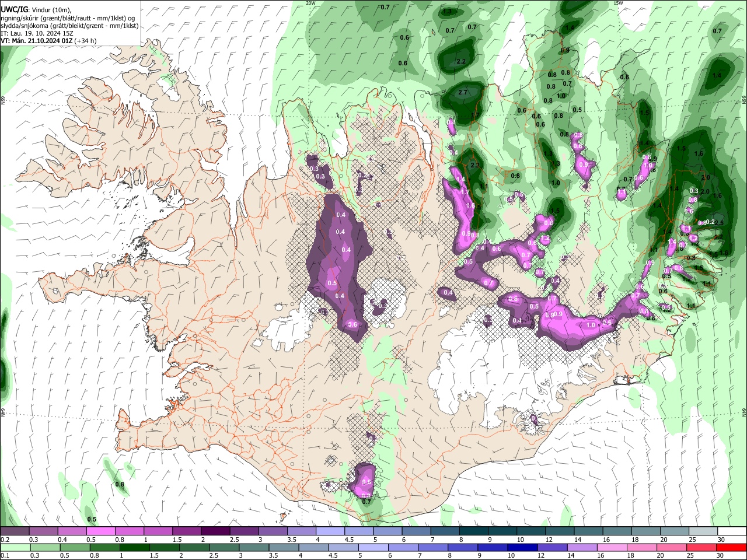This screenshot has width=747, height=560.
Task: Pick the 0.4 pink-violet swatch in the snow legend
Action: tap(72, 531)
